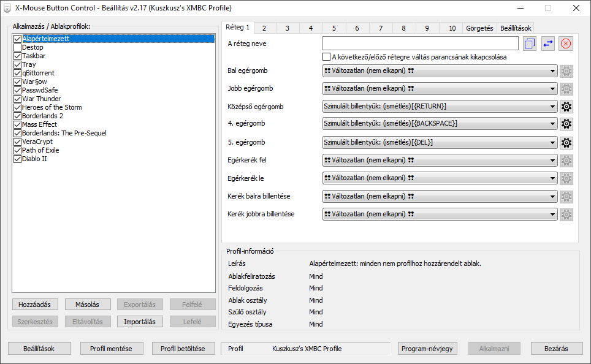The height and width of the screenshot is (364, 591).
Task: Click the copy layer icon
Action: click(x=530, y=44)
